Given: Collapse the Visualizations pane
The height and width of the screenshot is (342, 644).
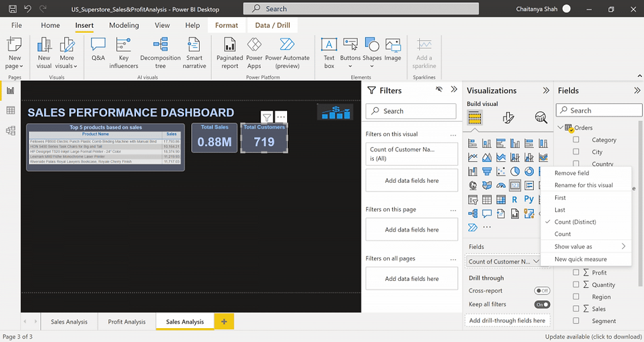Looking at the screenshot, I should tap(546, 91).
